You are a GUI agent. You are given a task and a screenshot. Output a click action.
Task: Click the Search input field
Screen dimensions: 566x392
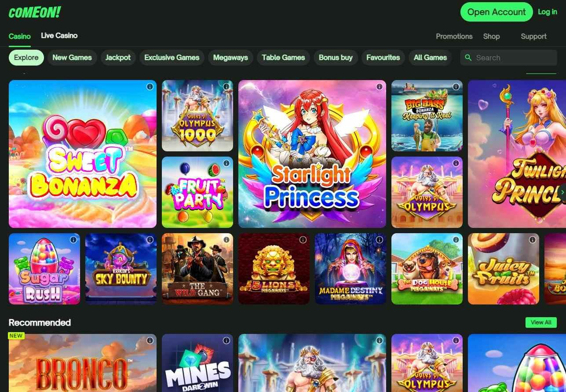[508, 58]
